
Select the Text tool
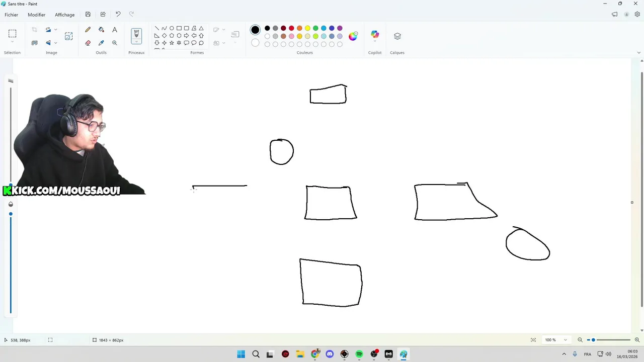pyautogui.click(x=115, y=30)
